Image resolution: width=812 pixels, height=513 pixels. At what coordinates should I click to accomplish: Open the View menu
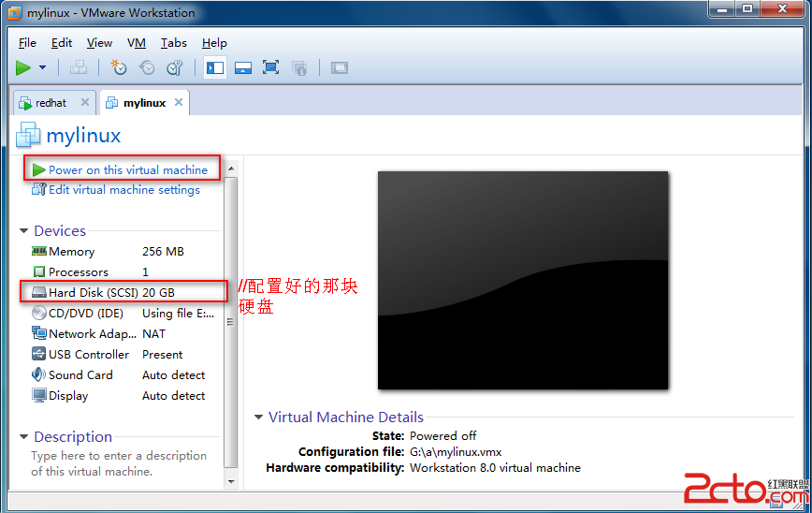pyautogui.click(x=99, y=43)
